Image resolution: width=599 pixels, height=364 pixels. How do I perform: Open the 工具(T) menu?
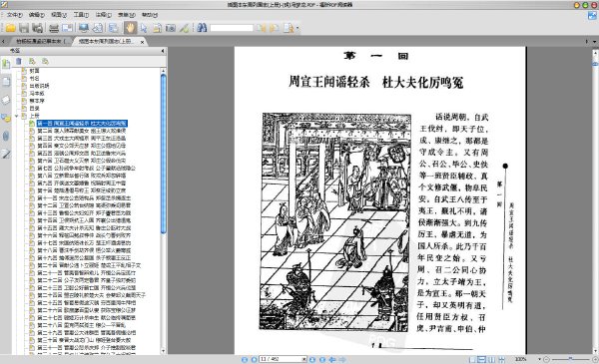click(x=81, y=15)
